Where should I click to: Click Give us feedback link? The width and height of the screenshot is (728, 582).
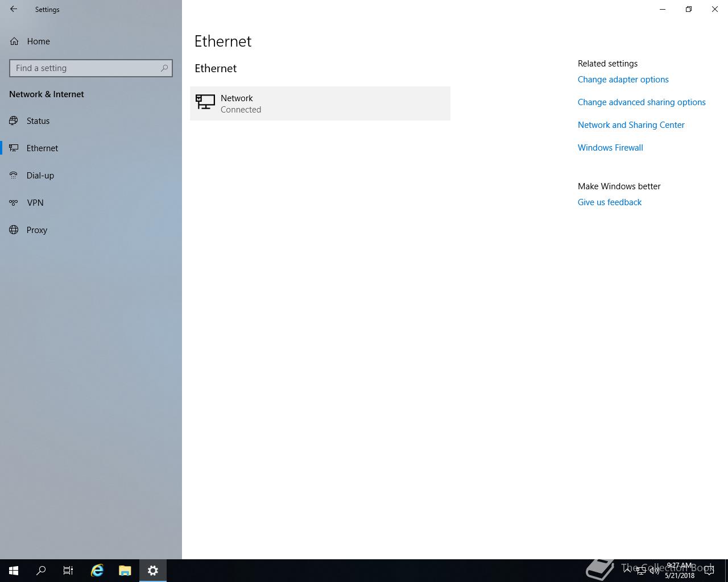[610, 202]
